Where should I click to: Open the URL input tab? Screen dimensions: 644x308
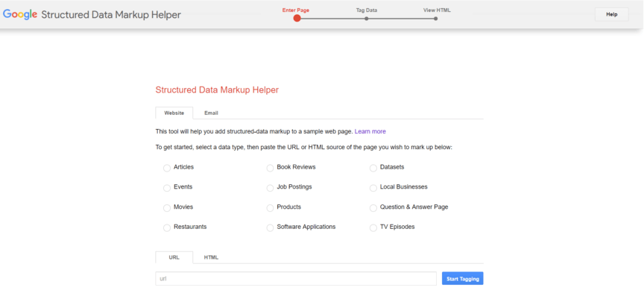[174, 257]
